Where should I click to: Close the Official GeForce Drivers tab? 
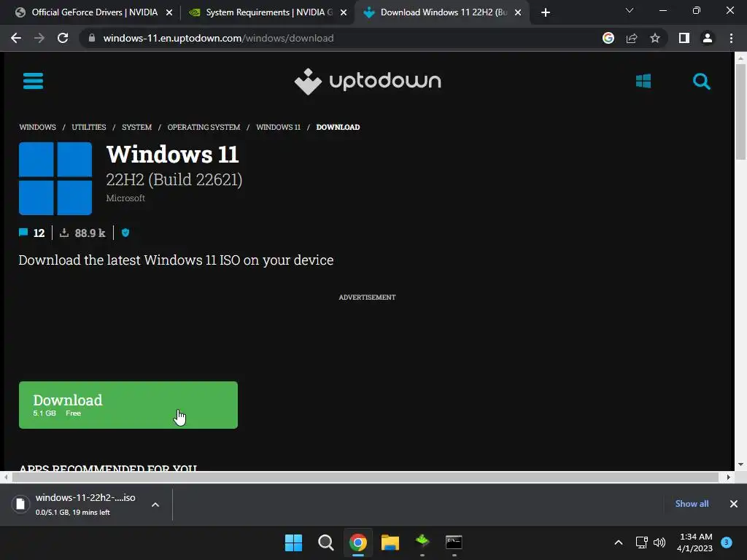click(x=169, y=12)
